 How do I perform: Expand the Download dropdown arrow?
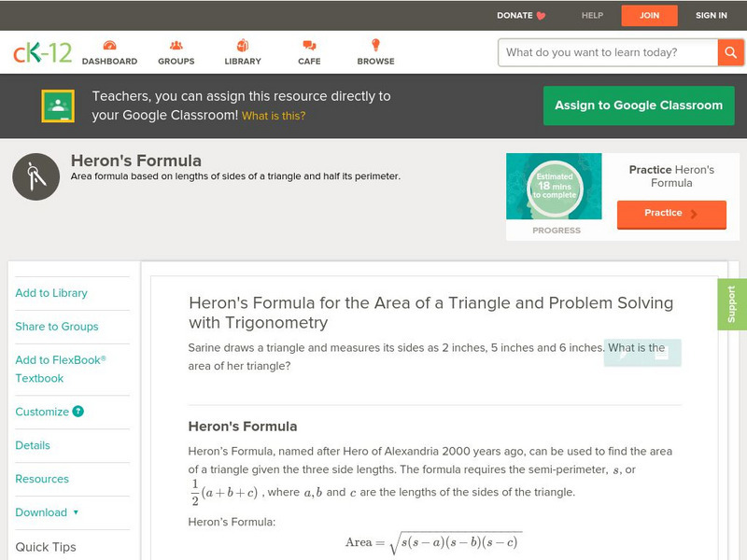pyautogui.click(x=76, y=512)
